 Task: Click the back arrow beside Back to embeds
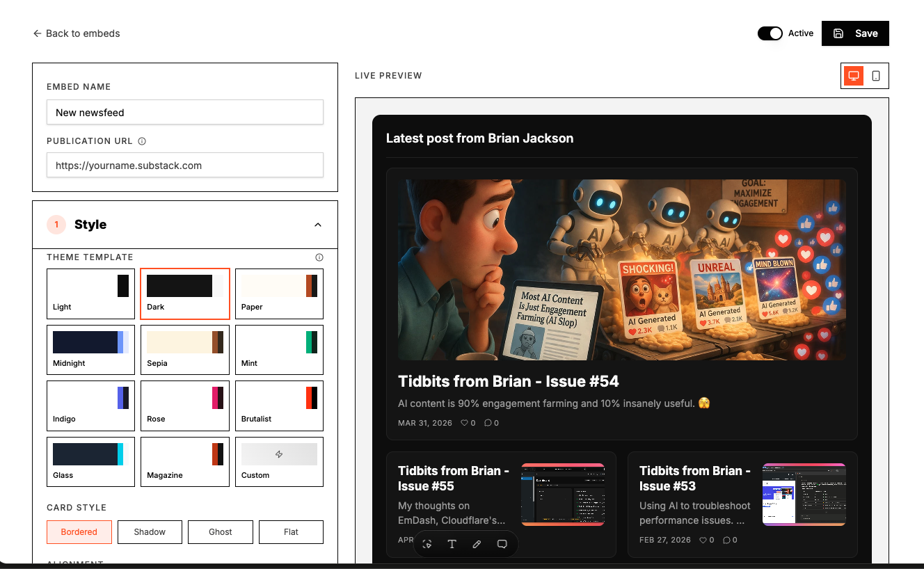tap(37, 33)
